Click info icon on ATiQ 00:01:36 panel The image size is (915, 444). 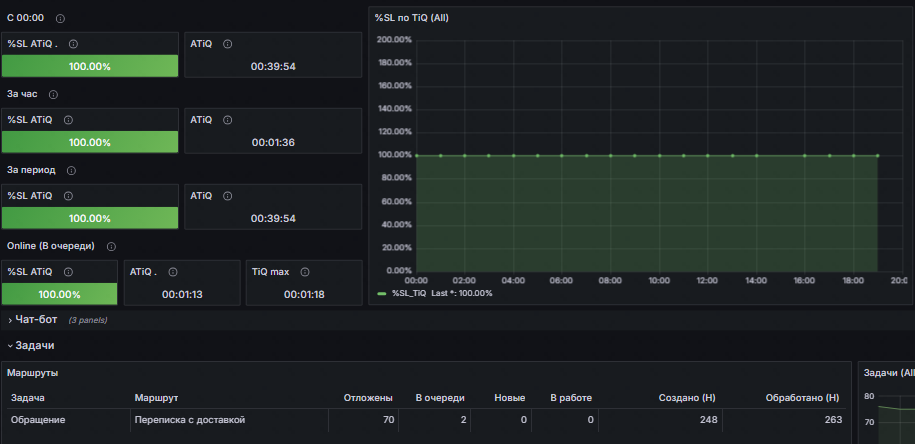click(228, 120)
